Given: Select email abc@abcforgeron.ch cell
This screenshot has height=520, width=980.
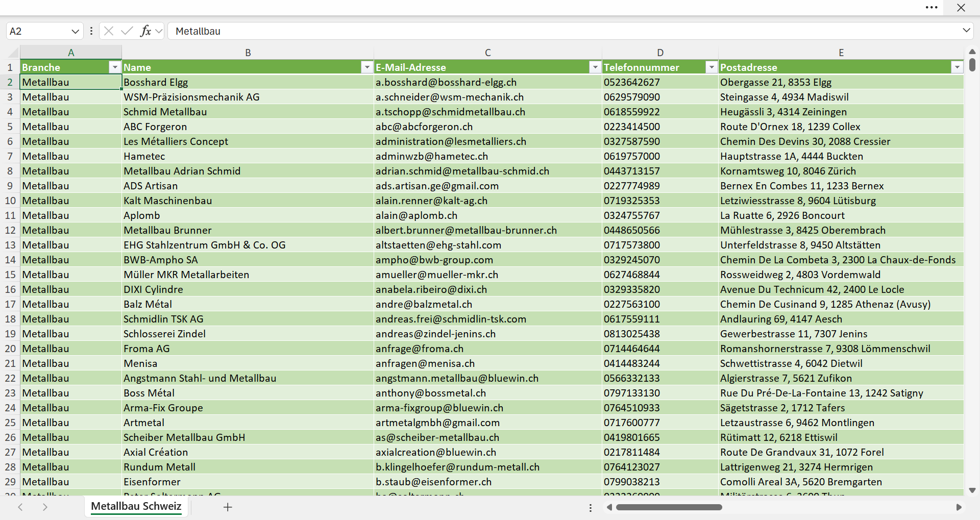Looking at the screenshot, I should (x=488, y=127).
